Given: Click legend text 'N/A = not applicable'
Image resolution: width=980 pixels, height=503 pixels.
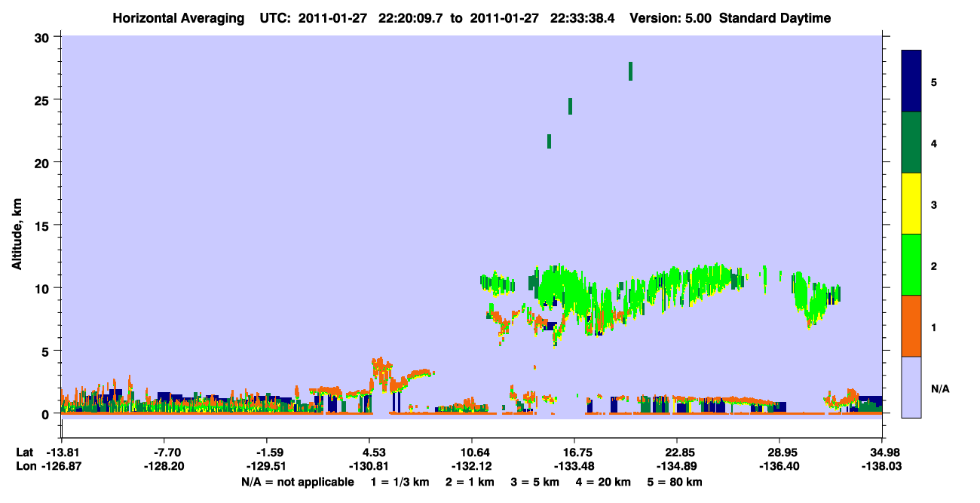Looking at the screenshot, I should tap(297, 482).
